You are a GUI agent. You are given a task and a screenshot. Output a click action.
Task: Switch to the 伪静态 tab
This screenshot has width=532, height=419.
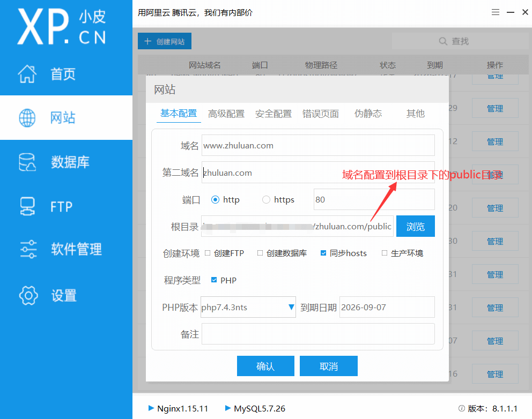coord(368,114)
